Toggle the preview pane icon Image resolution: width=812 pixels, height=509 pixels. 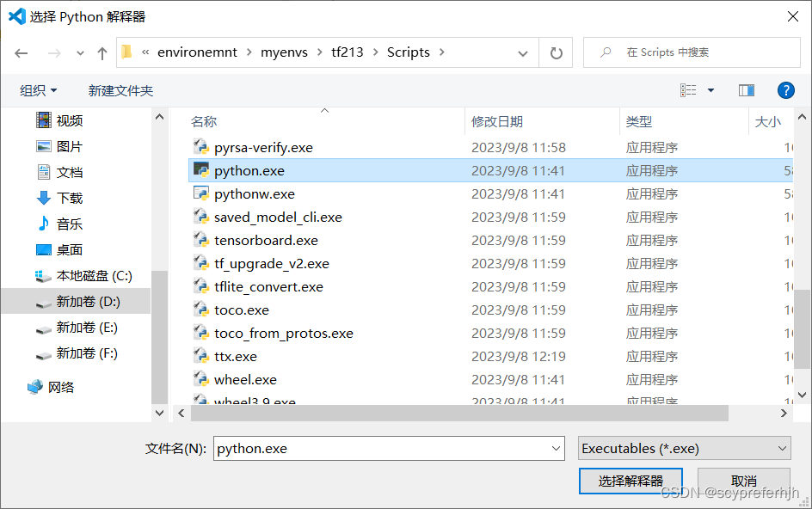click(x=747, y=90)
